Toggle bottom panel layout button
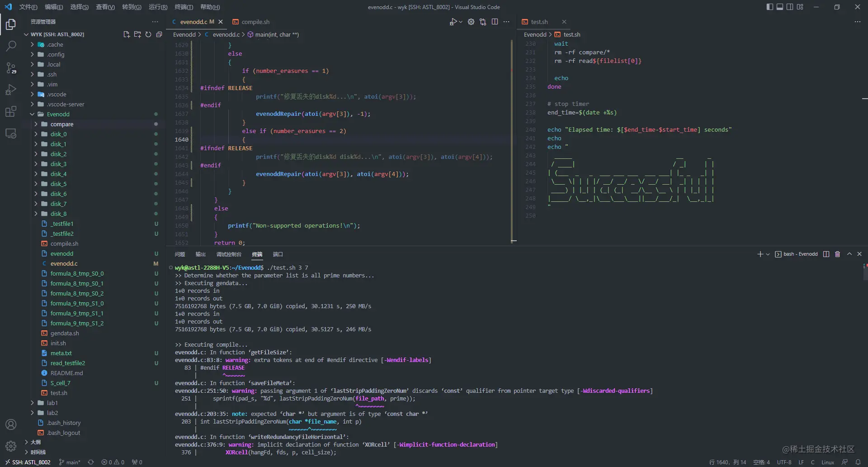 click(780, 7)
